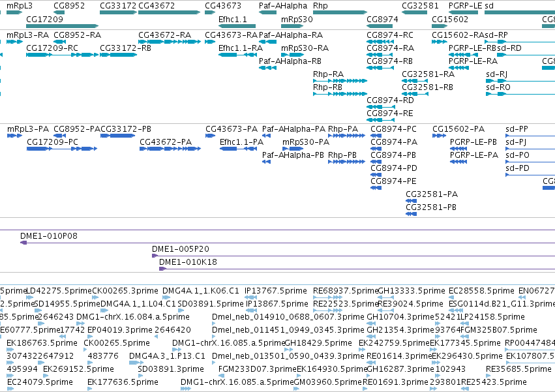
Task: Select the CG43673 gene label
Action: (x=223, y=6)
